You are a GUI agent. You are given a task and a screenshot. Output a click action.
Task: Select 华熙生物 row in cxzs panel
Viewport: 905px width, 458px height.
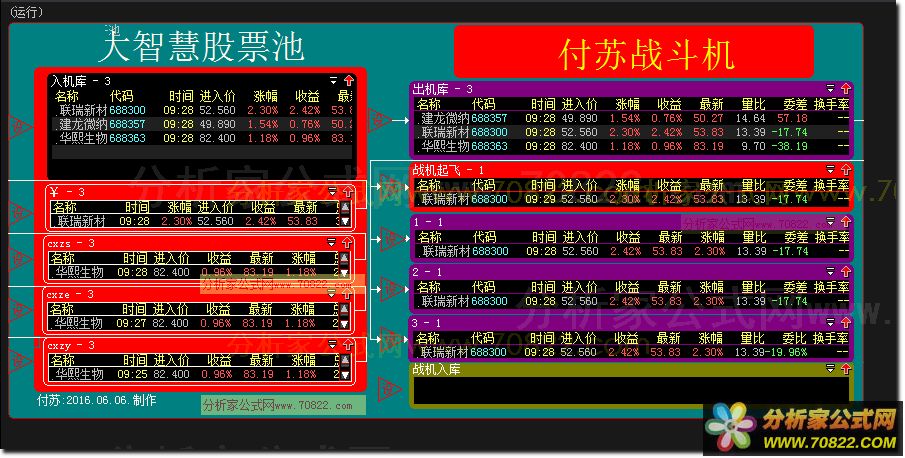click(x=195, y=272)
